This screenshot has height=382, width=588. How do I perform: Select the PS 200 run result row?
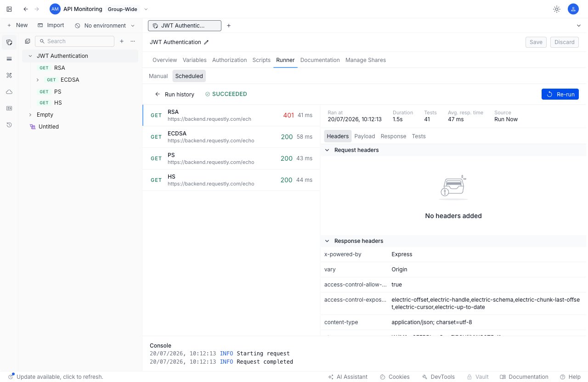click(231, 158)
